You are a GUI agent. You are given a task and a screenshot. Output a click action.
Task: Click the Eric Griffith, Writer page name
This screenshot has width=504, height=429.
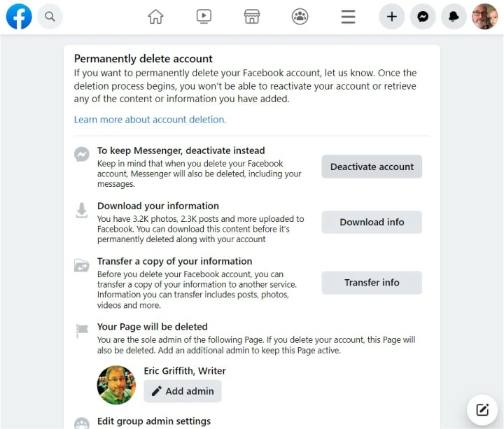tap(185, 371)
